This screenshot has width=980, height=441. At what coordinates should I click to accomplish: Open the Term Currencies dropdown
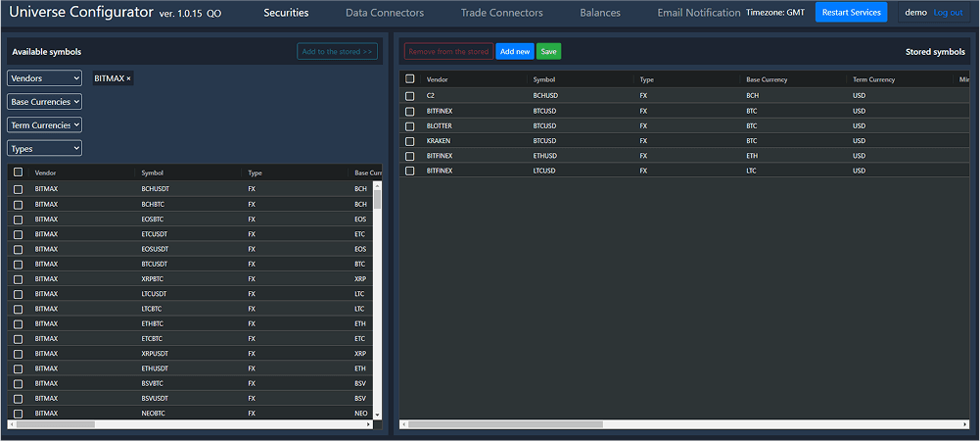44,125
